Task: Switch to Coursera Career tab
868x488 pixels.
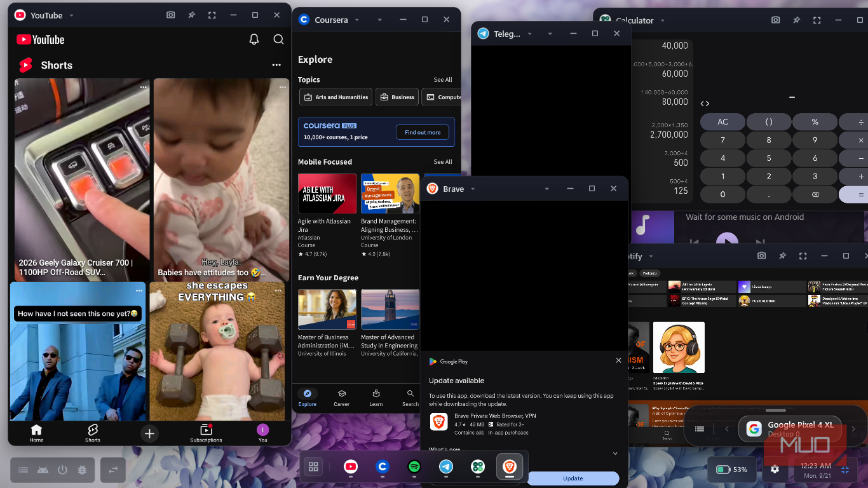Action: pos(342,398)
